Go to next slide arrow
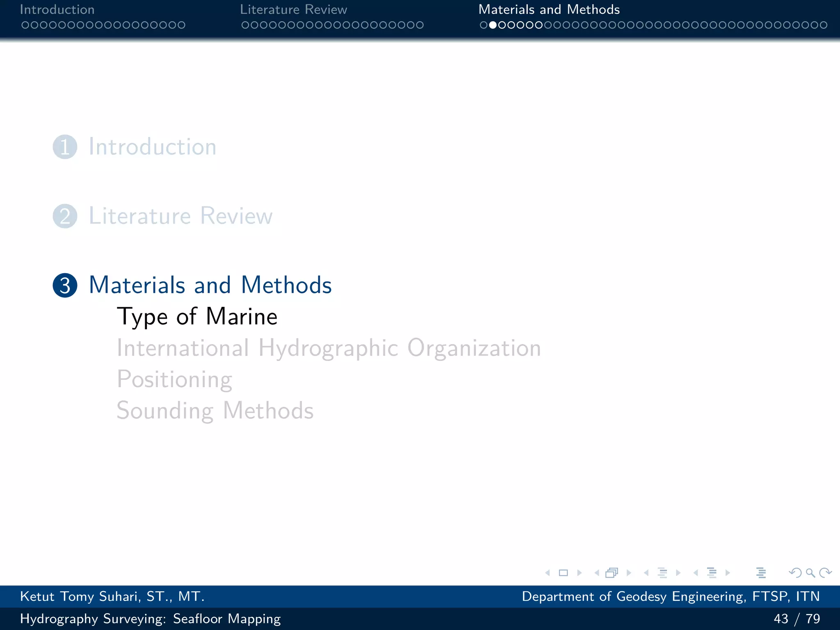 [x=580, y=573]
